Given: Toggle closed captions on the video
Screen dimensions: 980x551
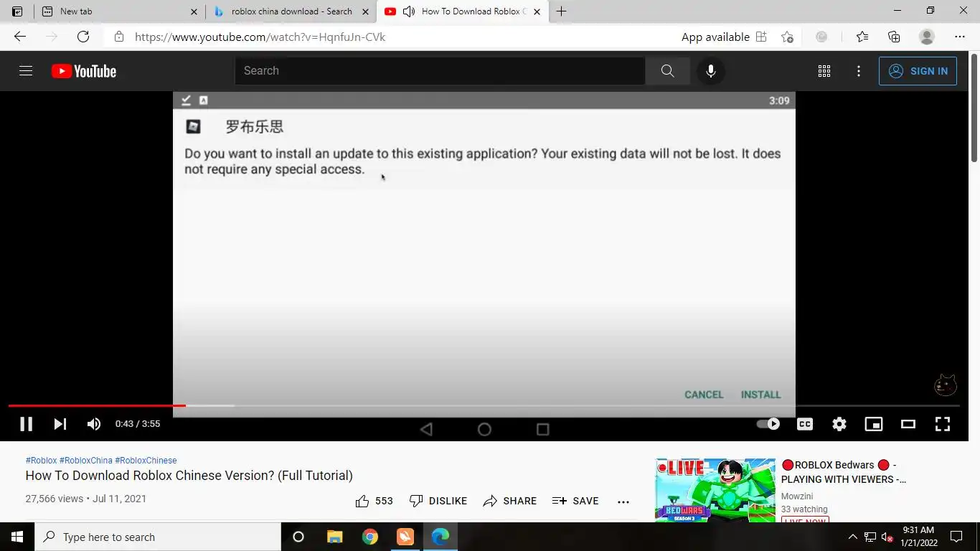Looking at the screenshot, I should click(805, 424).
